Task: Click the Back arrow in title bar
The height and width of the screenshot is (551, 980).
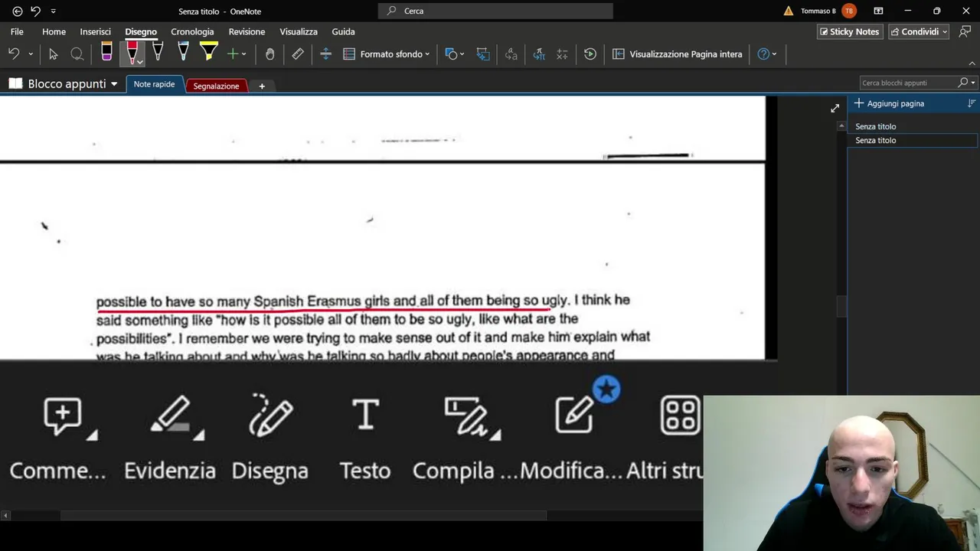Action: point(18,11)
